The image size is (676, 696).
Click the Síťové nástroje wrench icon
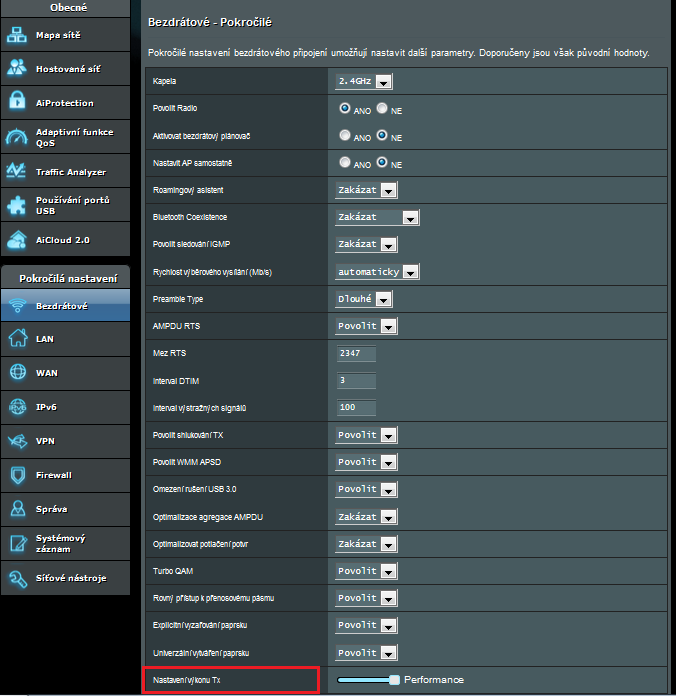[18, 578]
